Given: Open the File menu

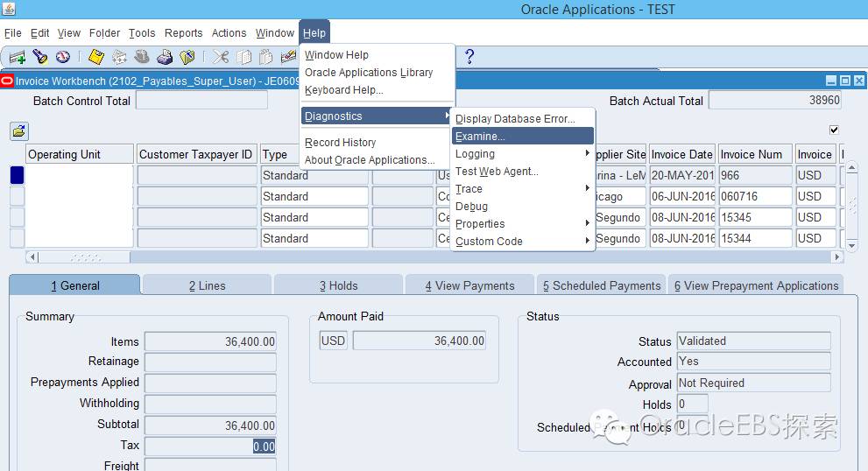Looking at the screenshot, I should (x=13, y=33).
